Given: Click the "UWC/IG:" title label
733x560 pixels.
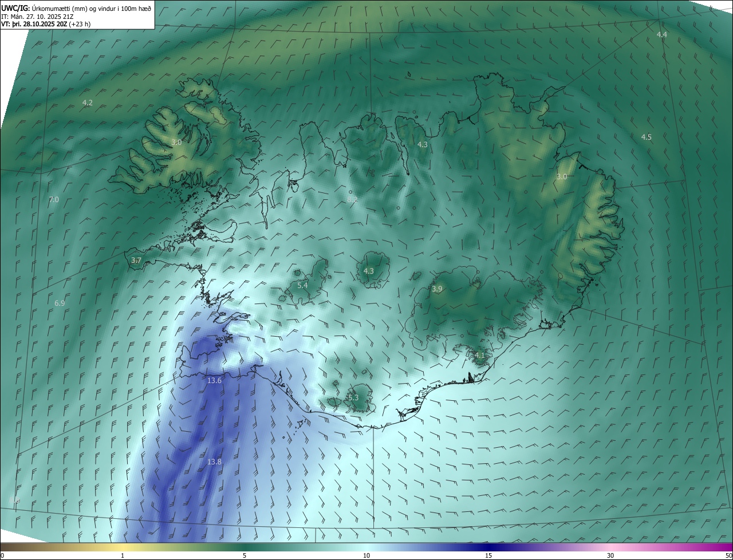Looking at the screenshot, I should point(15,7).
